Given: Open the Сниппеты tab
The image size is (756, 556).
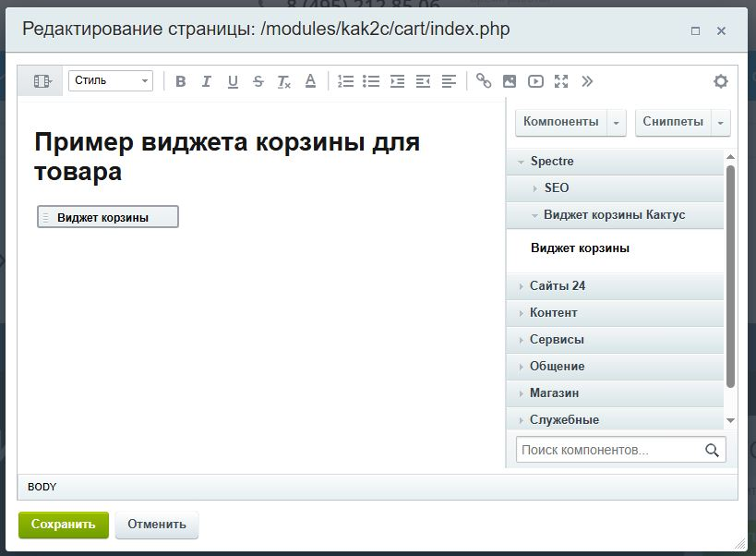Looking at the screenshot, I should (673, 122).
